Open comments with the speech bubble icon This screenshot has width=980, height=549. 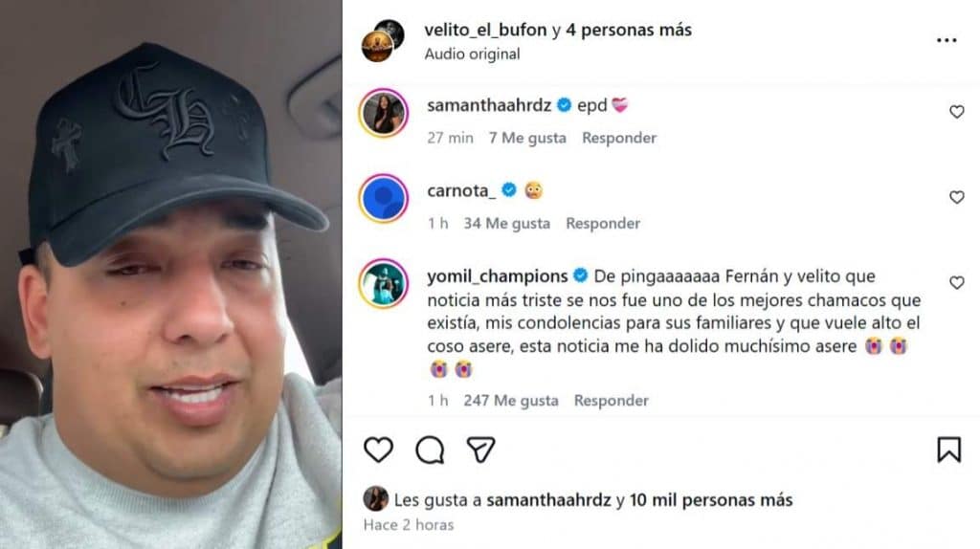(x=430, y=450)
